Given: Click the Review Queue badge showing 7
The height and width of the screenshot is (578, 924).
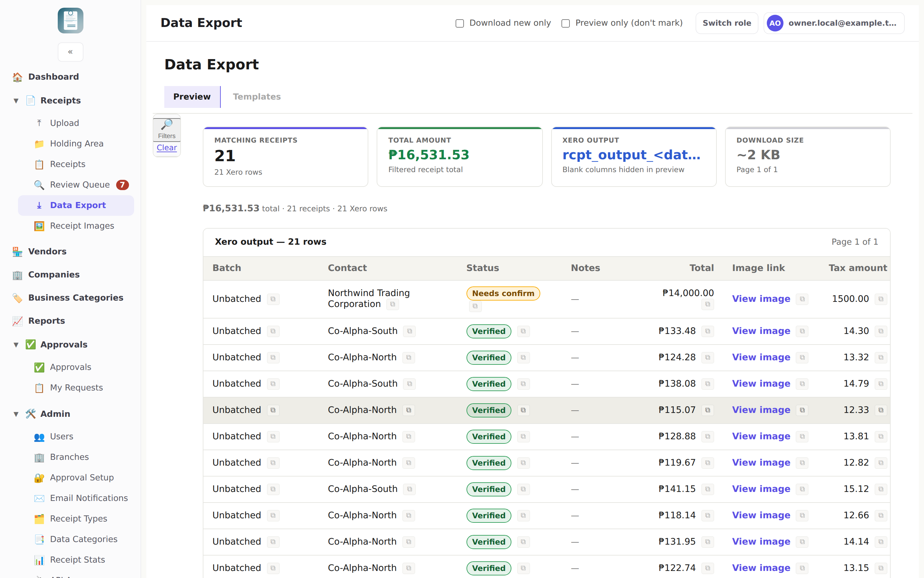Looking at the screenshot, I should pyautogui.click(x=122, y=185).
